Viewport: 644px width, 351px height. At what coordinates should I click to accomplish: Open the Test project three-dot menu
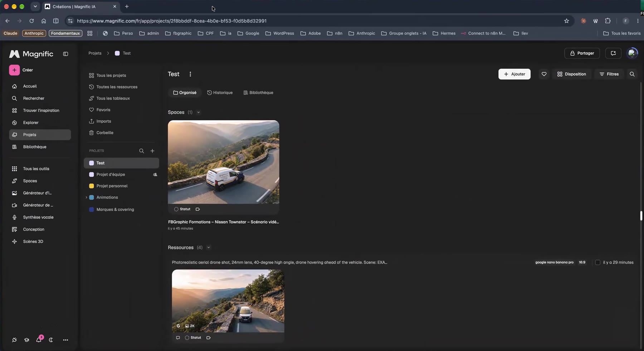190,74
